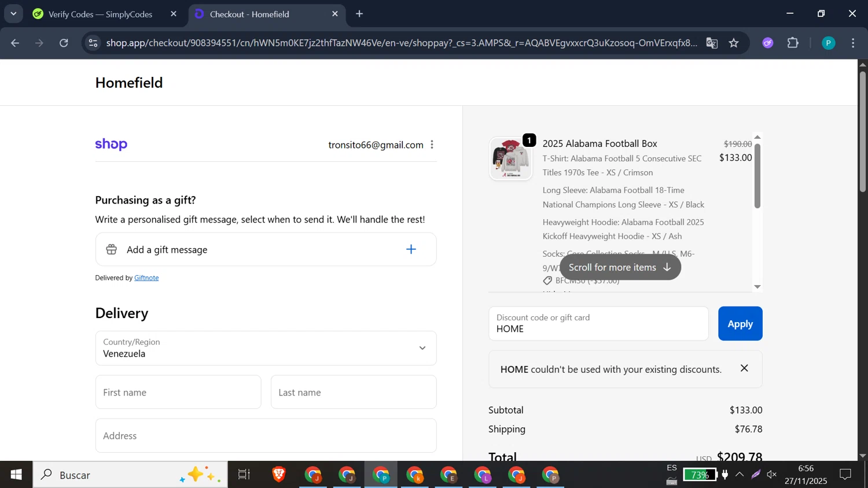Click the gift box icon
Image resolution: width=868 pixels, height=488 pixels.
point(112,249)
